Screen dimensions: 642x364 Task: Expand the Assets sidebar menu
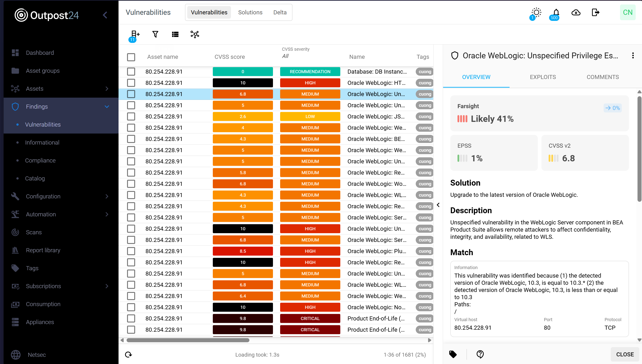[x=107, y=89]
